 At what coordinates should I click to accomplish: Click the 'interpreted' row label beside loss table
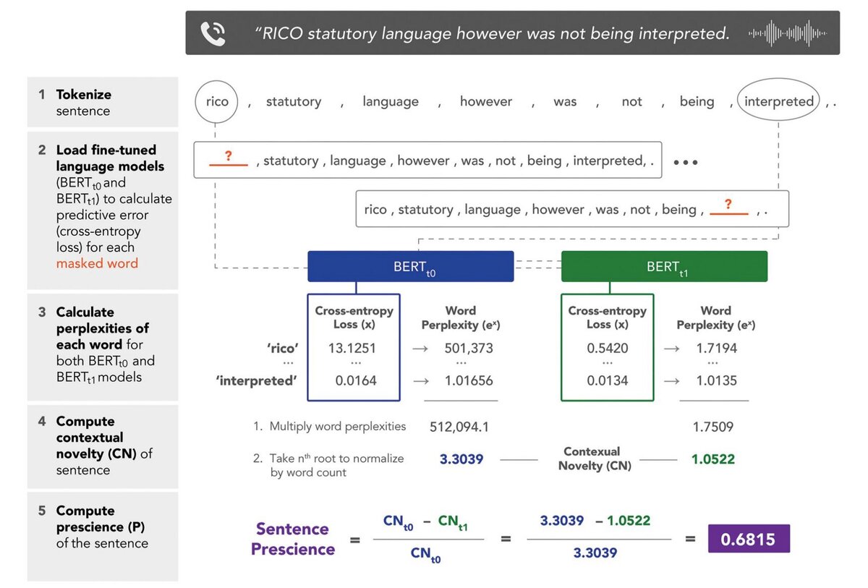coord(257,380)
